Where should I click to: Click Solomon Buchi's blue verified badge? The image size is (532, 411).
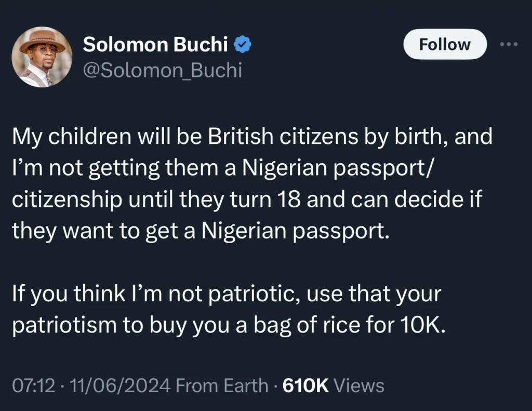(x=241, y=44)
